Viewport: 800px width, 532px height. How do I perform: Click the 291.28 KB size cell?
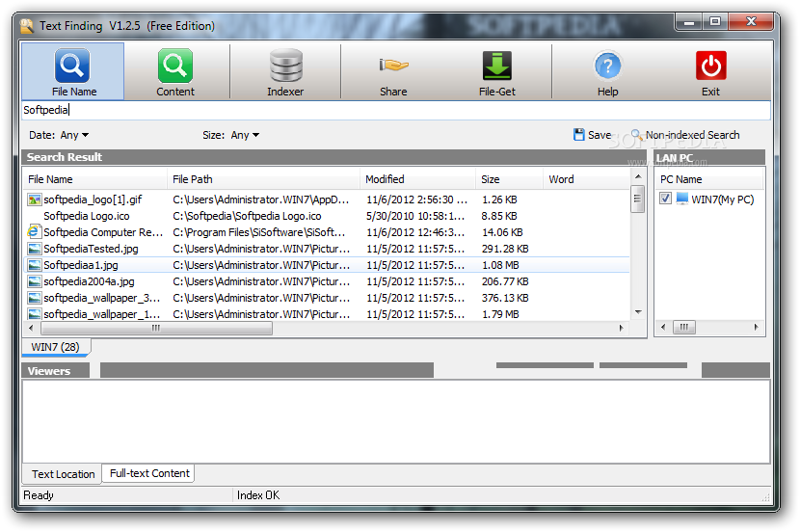click(505, 249)
